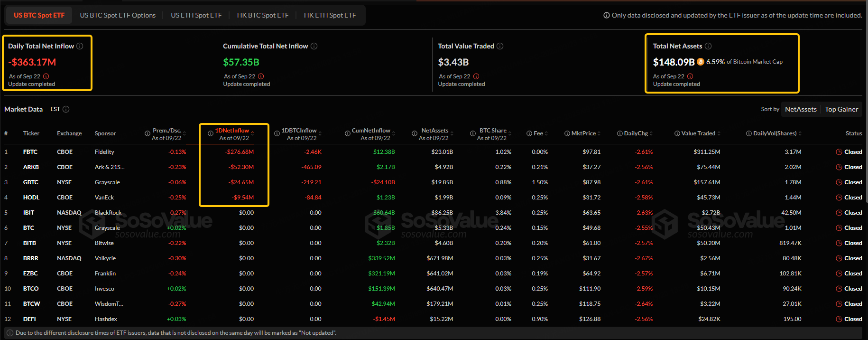Screen dimensions: 868x340
Task: Sort table by MktPrice arrows
Action: pyautogui.click(x=599, y=133)
